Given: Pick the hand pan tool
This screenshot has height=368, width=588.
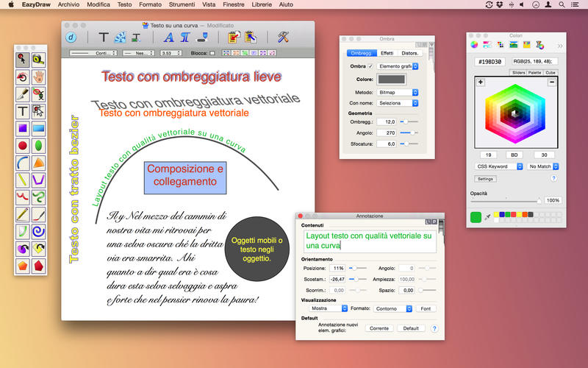Looking at the screenshot, I should click(39, 77).
